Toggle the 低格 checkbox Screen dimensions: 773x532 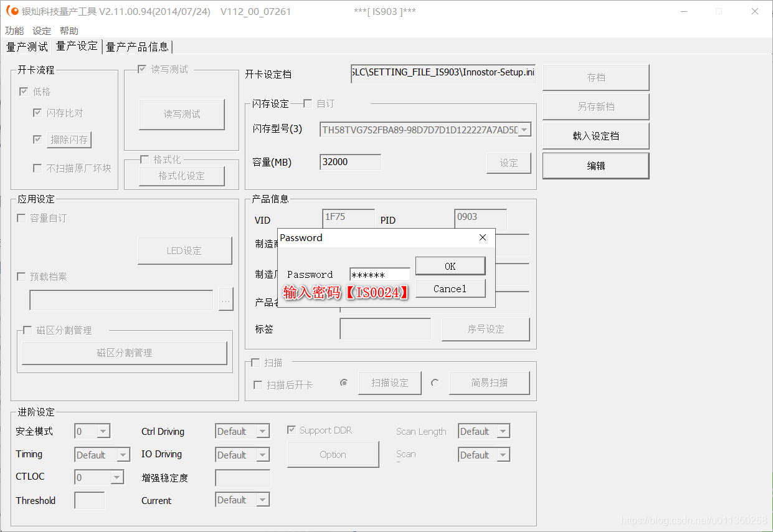point(24,92)
